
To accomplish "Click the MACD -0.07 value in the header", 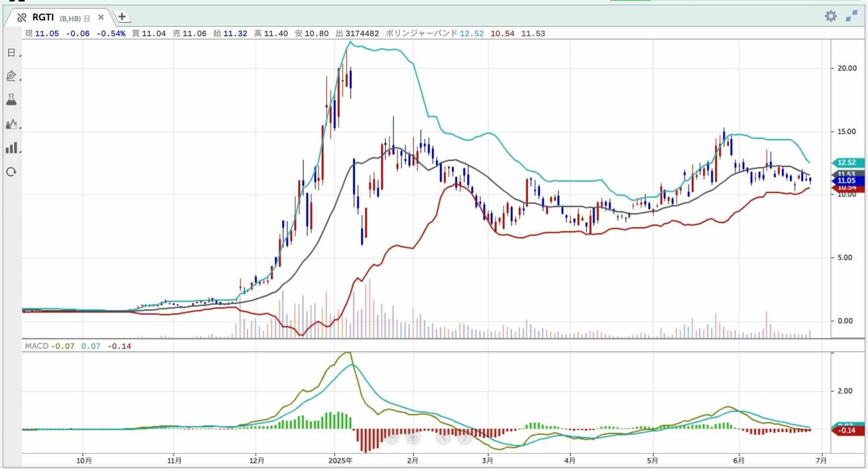I will tap(63, 346).
